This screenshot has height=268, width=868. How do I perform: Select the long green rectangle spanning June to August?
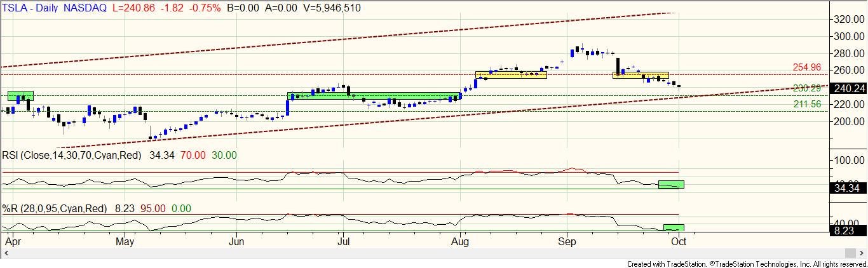(374, 96)
